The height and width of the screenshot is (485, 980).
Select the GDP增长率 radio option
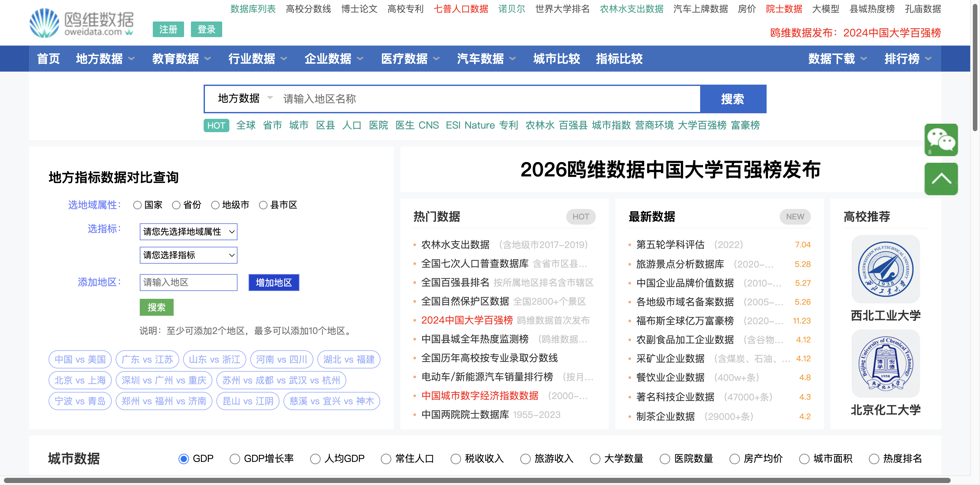pos(235,459)
